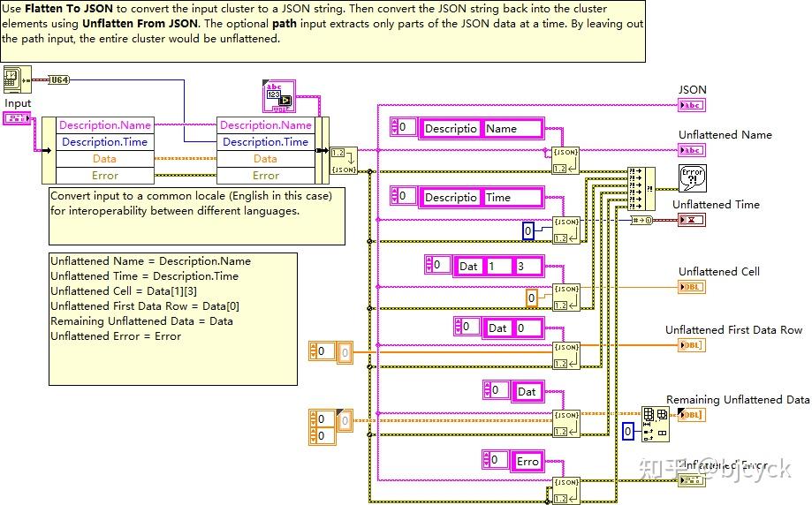Select Unflatten From JSON node for Time path
Screen dimensions: 812x505
click(565, 230)
